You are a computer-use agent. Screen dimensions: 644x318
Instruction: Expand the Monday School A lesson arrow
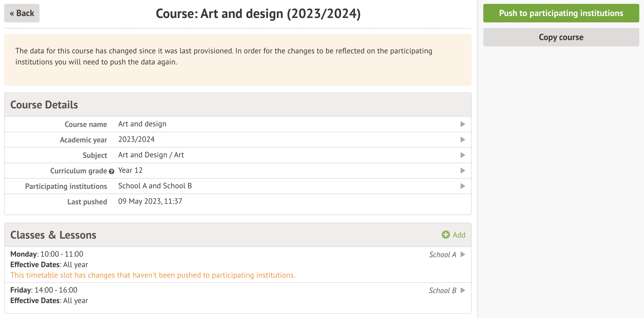pos(463,254)
